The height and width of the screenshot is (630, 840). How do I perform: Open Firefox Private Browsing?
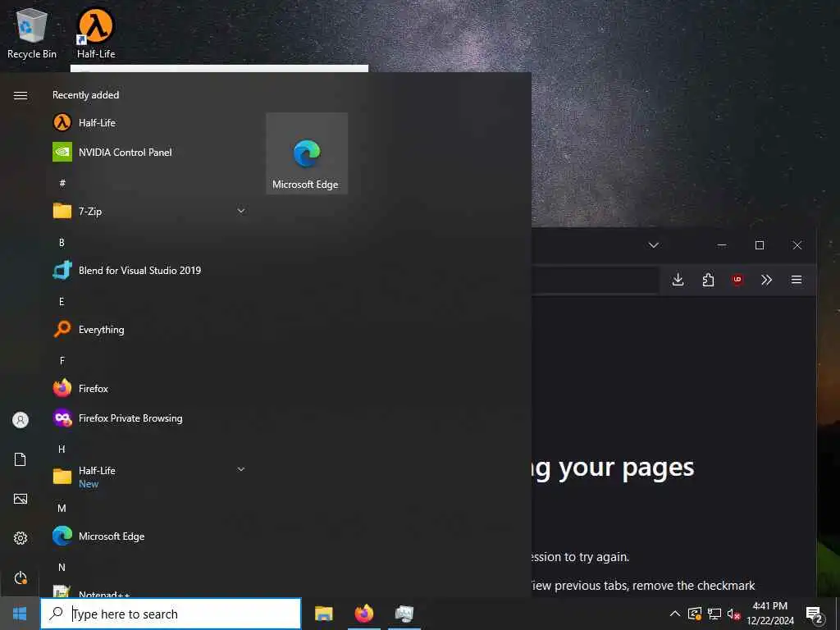(150, 418)
